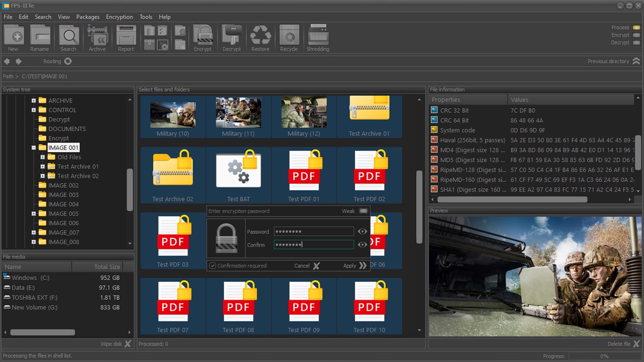
Task: Expand the ARCHIVE folder in system tree
Action: [x=33, y=100]
